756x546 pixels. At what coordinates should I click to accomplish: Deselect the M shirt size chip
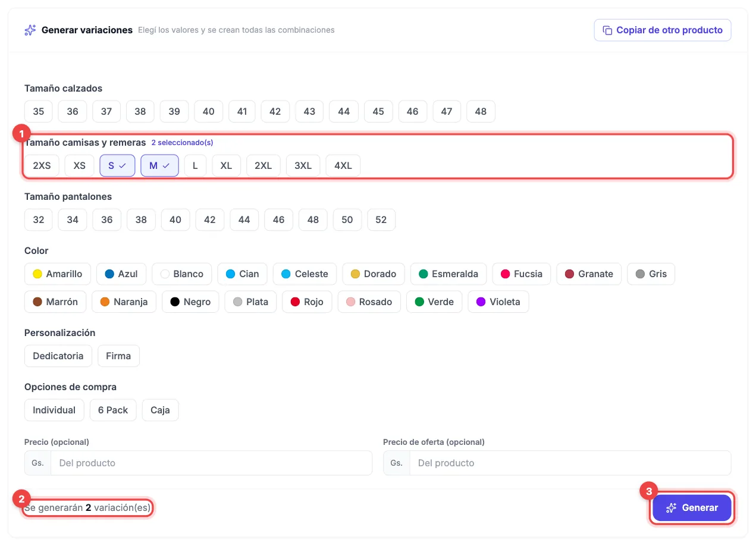[159, 166]
